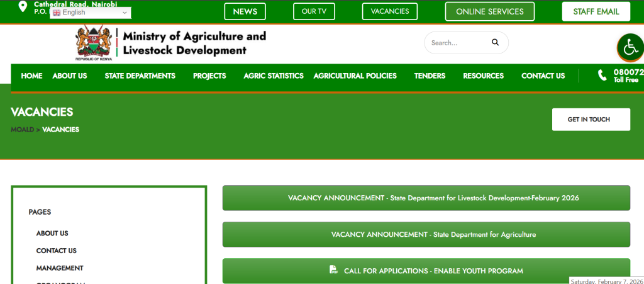
Task: Expand the State Departments menu
Action: (x=140, y=76)
